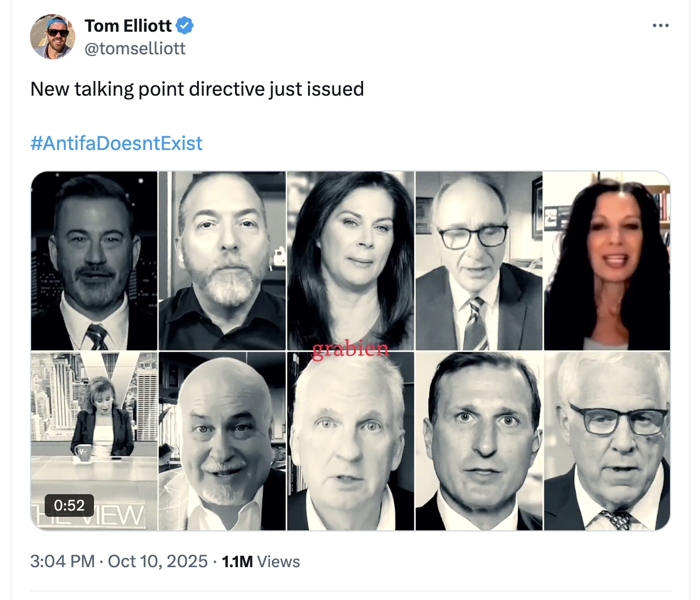
Task: Select bottom-row tile of dark-haired man in suit
Action: click(479, 442)
